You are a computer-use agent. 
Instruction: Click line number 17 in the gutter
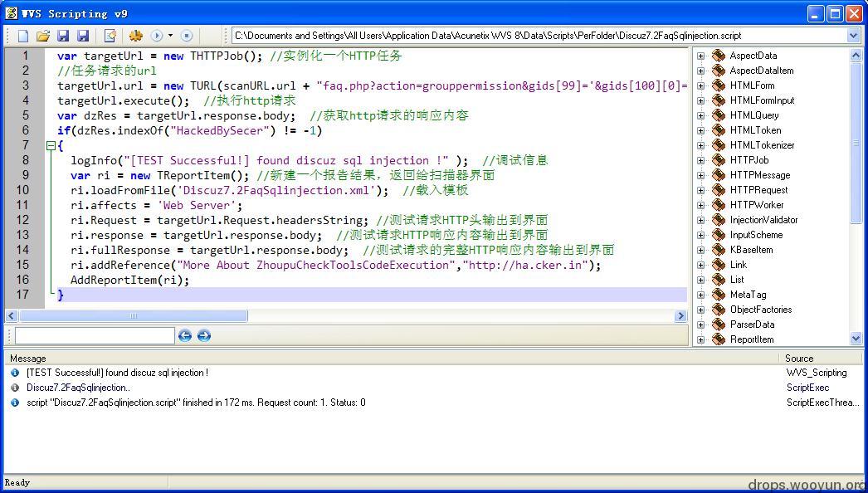pyautogui.click(x=22, y=295)
